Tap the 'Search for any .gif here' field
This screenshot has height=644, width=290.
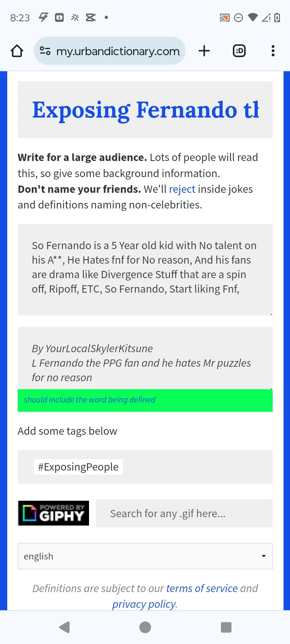[184, 514]
